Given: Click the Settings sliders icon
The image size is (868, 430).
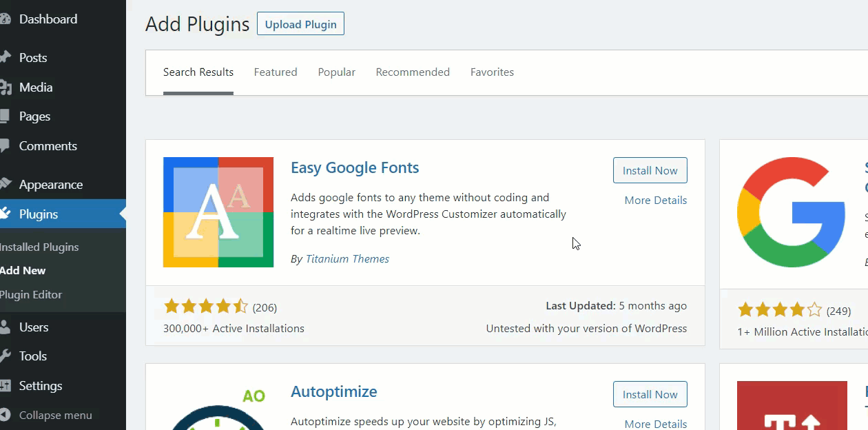Looking at the screenshot, I should pos(5,386).
